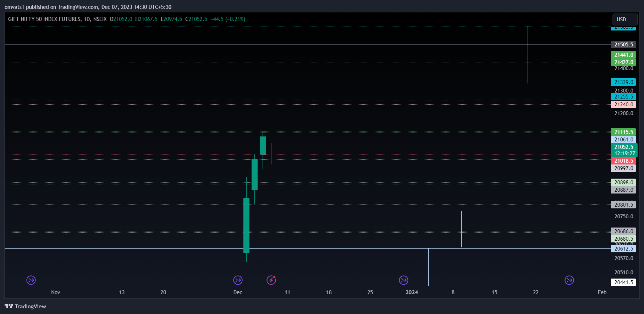Viewport: 644px width, 314px height.
Task: Click the white 20441.5 price label
Action: click(623, 282)
